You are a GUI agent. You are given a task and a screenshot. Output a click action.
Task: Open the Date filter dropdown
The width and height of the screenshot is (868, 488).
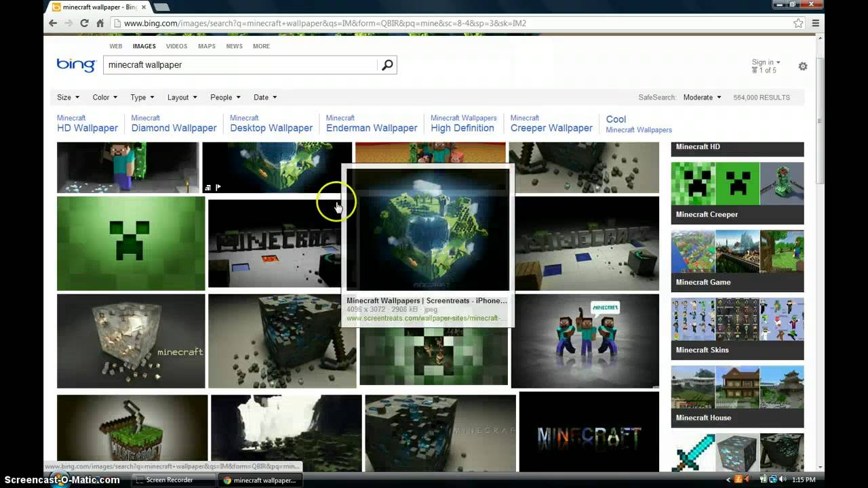click(265, 98)
